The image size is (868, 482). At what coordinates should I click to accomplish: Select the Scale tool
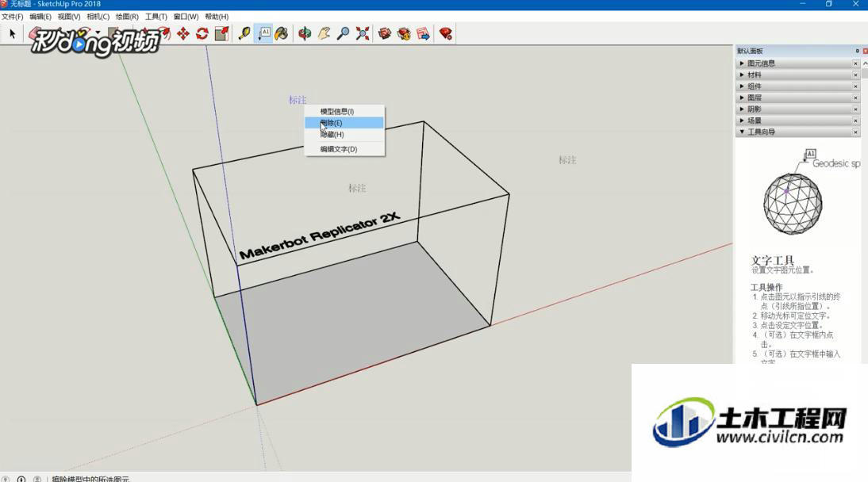point(221,34)
